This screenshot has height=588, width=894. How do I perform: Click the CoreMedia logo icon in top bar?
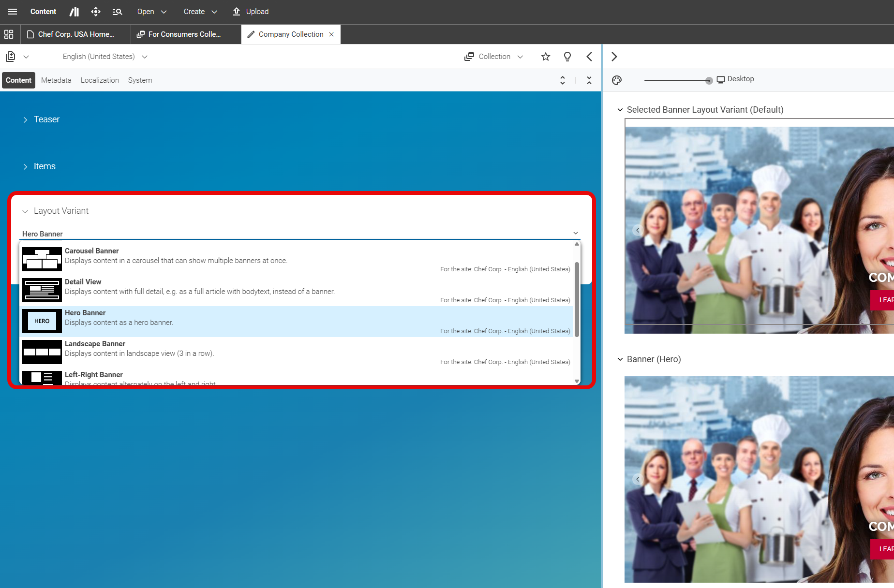74,12
